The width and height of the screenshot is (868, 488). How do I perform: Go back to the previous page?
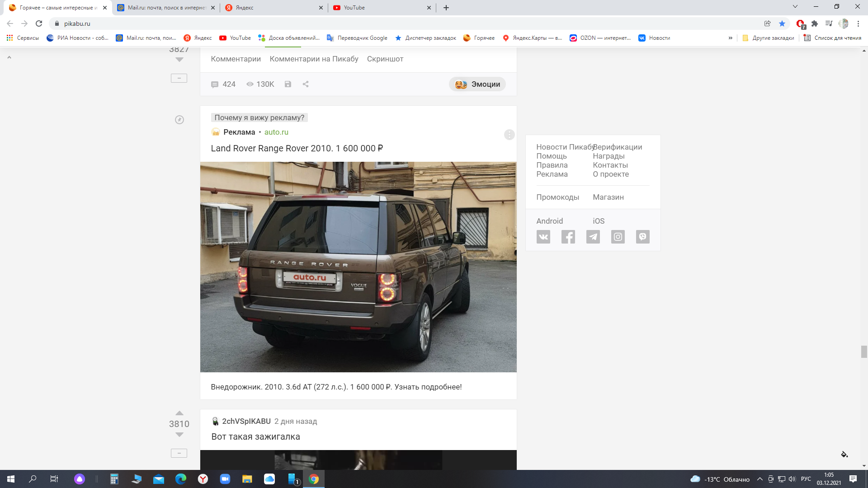click(x=10, y=23)
